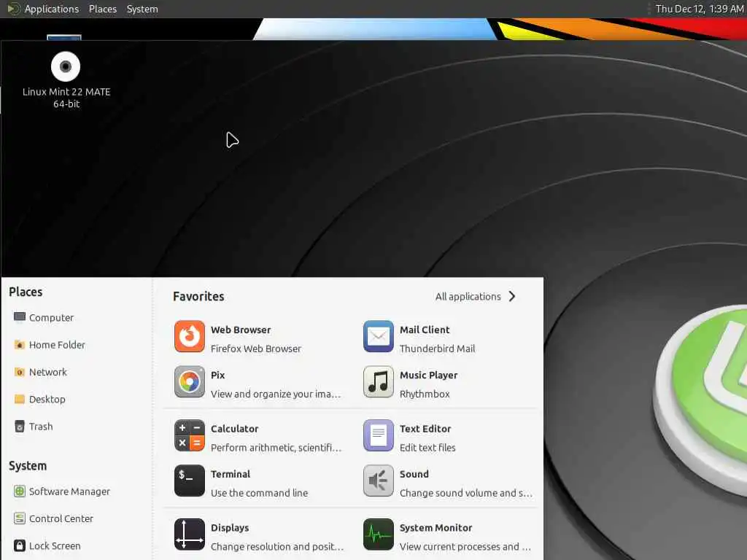The width and height of the screenshot is (747, 560).
Task: Choose the Software Manager label
Action: point(69,491)
